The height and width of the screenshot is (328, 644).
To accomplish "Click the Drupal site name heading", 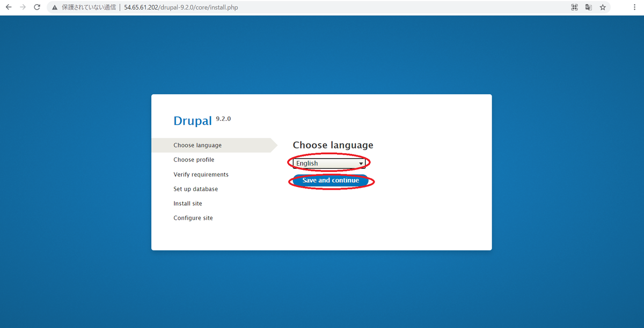I will [193, 121].
